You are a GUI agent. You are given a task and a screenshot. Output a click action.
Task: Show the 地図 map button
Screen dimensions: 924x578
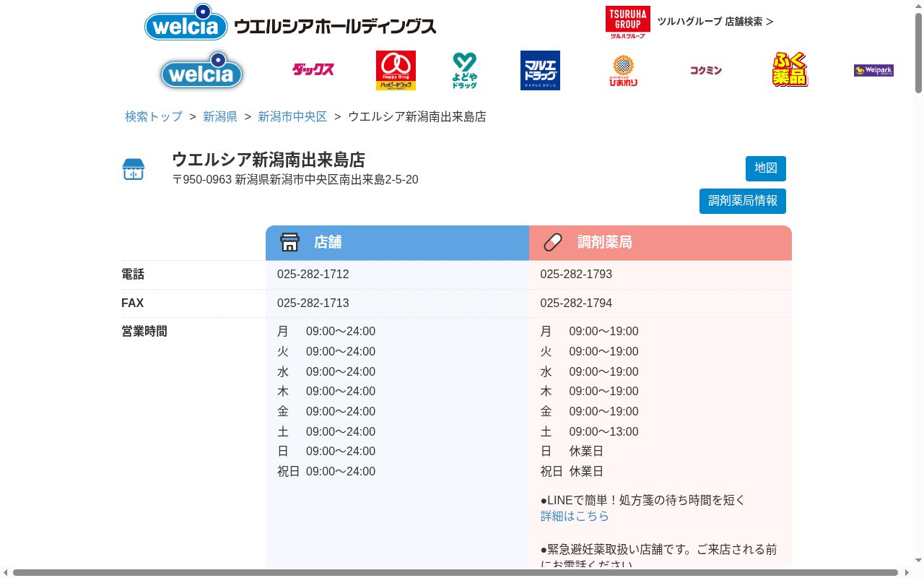(x=766, y=168)
